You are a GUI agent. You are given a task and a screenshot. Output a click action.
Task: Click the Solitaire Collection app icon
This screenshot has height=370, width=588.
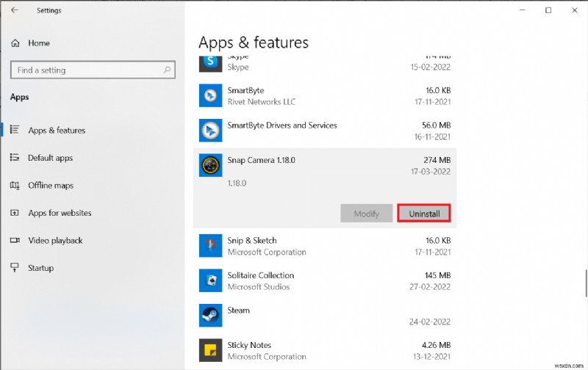tap(211, 280)
